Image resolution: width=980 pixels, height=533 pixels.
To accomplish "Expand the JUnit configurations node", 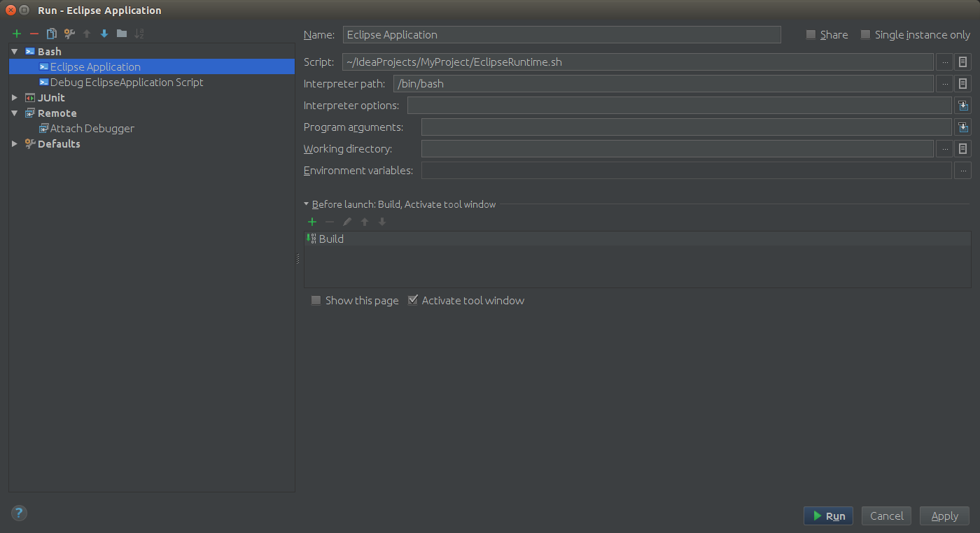I will coord(15,98).
